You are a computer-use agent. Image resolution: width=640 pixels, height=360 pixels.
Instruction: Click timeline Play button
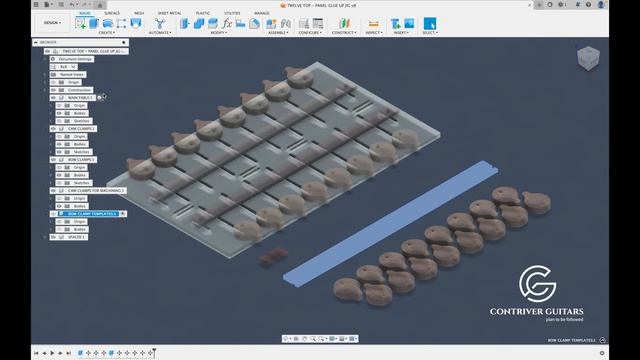pos(52,353)
